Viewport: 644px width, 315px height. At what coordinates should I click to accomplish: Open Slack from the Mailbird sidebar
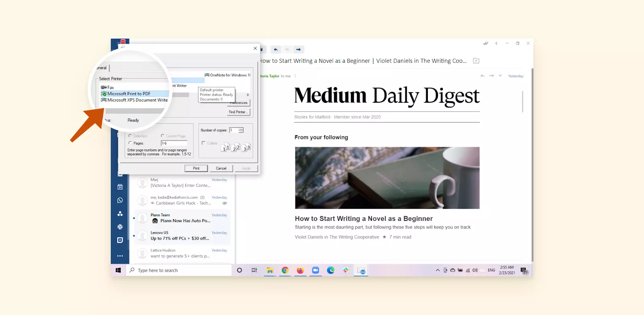click(x=120, y=227)
